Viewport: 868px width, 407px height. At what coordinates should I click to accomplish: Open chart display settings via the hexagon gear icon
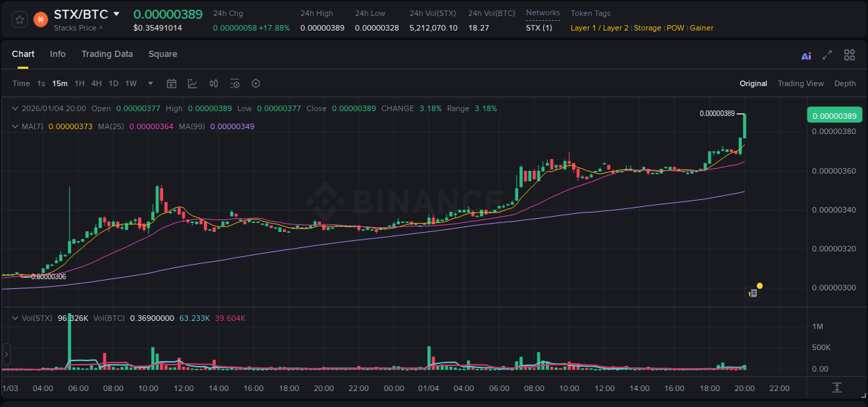pyautogui.click(x=256, y=83)
